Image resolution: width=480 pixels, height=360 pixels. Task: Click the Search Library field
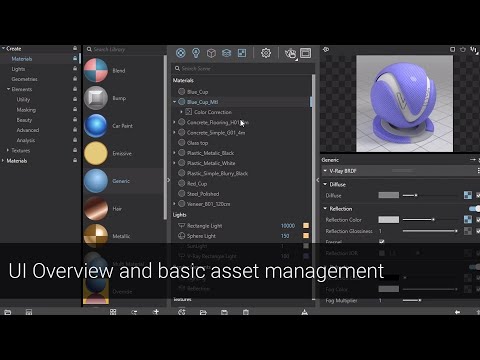(124, 49)
